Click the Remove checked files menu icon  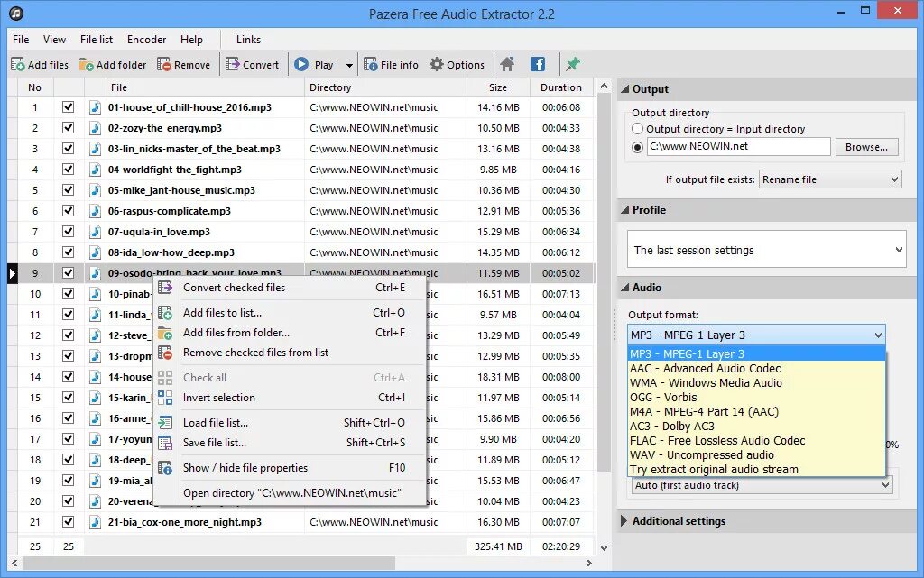point(165,353)
